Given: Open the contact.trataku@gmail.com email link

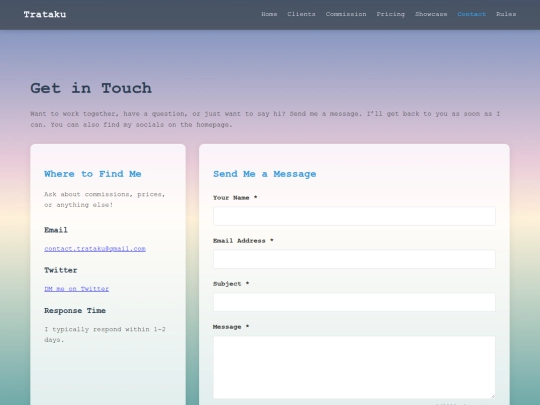Looking at the screenshot, I should [95, 249].
